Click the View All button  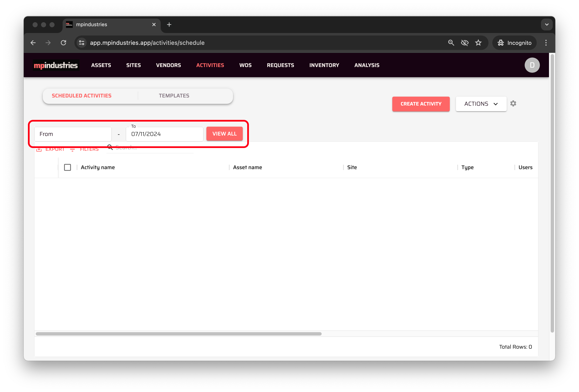pyautogui.click(x=224, y=134)
